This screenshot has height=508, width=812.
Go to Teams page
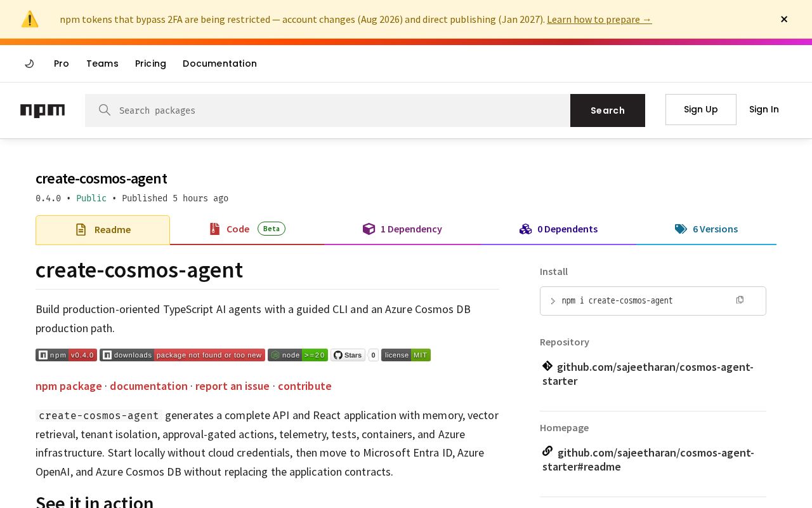(x=102, y=63)
